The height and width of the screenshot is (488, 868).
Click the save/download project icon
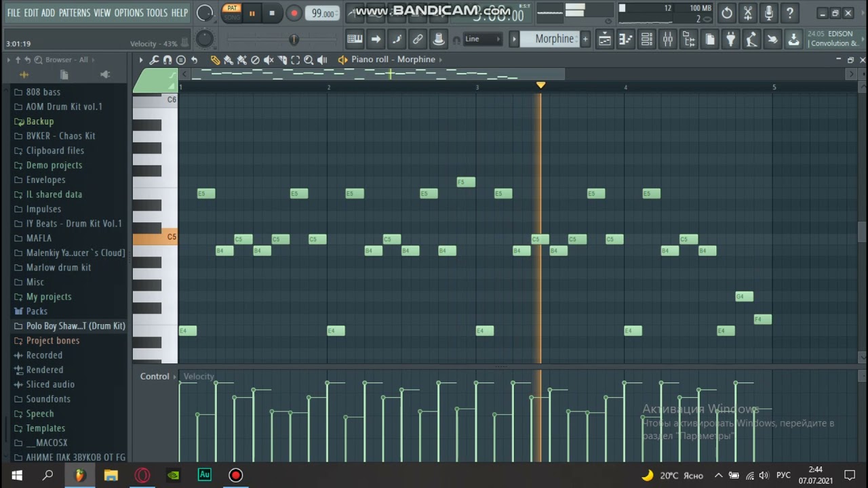[x=793, y=39]
